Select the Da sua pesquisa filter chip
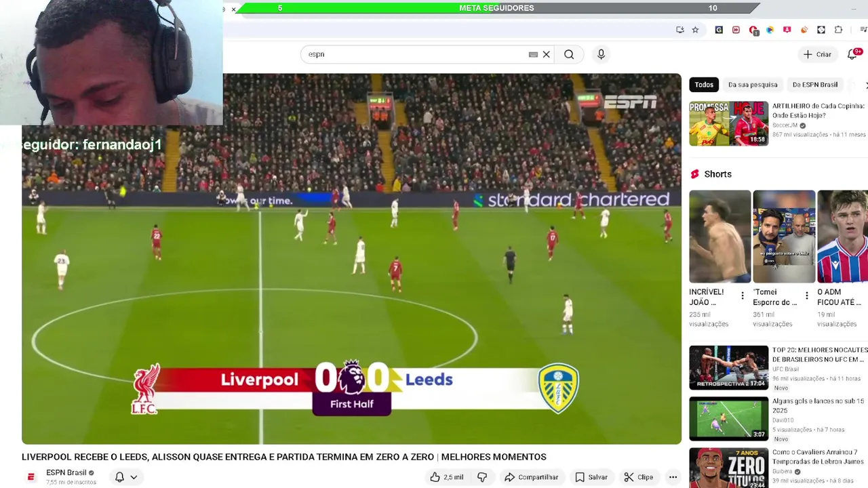 tap(753, 85)
